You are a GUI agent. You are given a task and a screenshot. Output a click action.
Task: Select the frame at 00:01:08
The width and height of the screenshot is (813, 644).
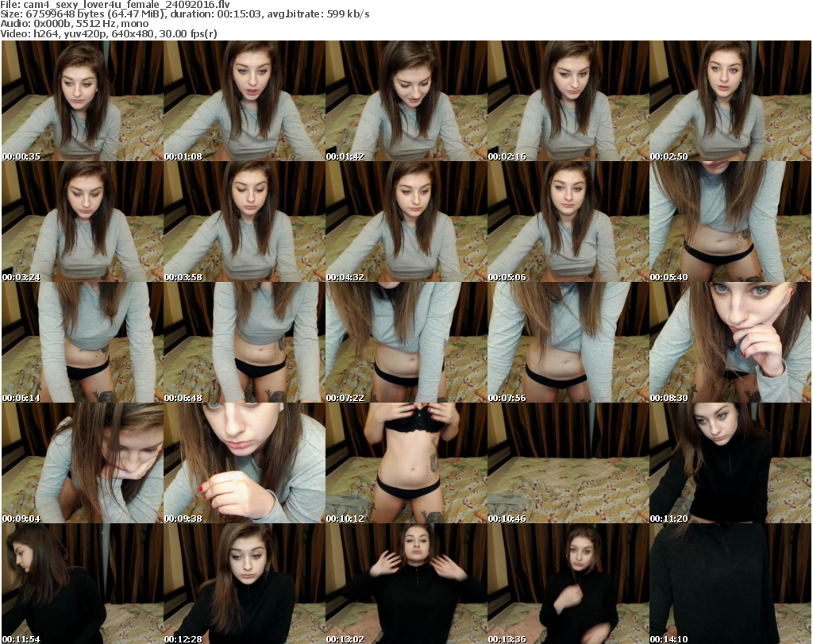pos(244,102)
